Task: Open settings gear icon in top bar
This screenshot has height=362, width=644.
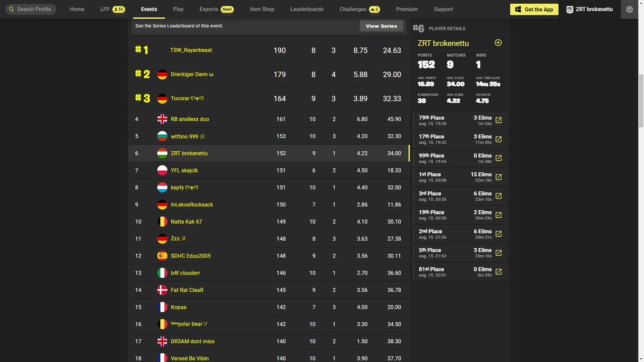Action: click(630, 9)
